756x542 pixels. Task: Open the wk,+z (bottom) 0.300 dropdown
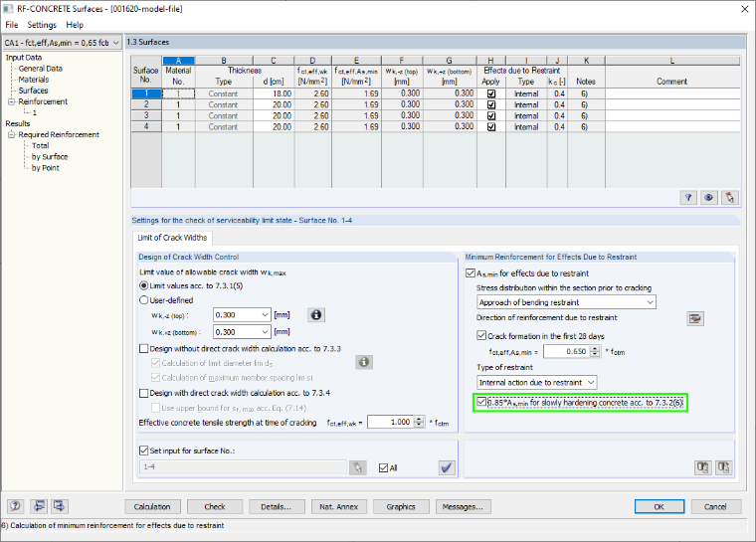click(265, 332)
